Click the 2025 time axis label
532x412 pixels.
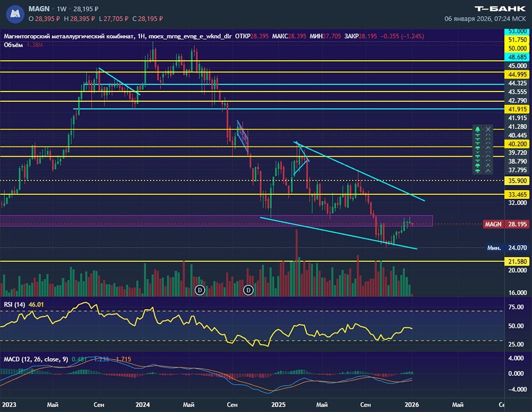(278, 405)
